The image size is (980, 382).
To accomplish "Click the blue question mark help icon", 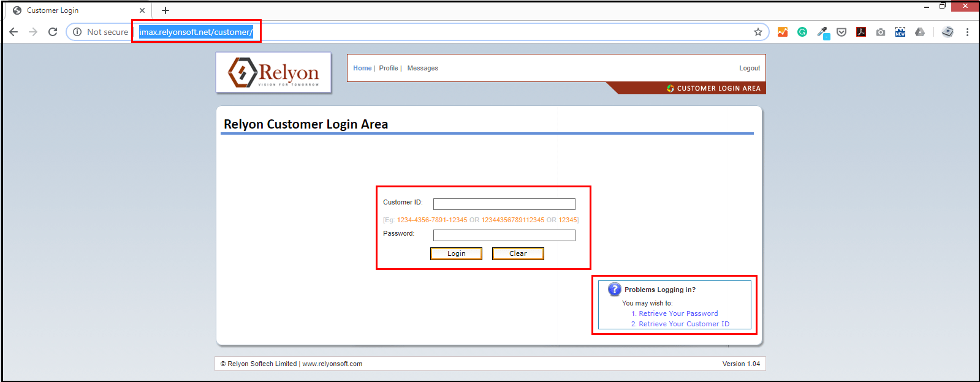I will click(615, 289).
